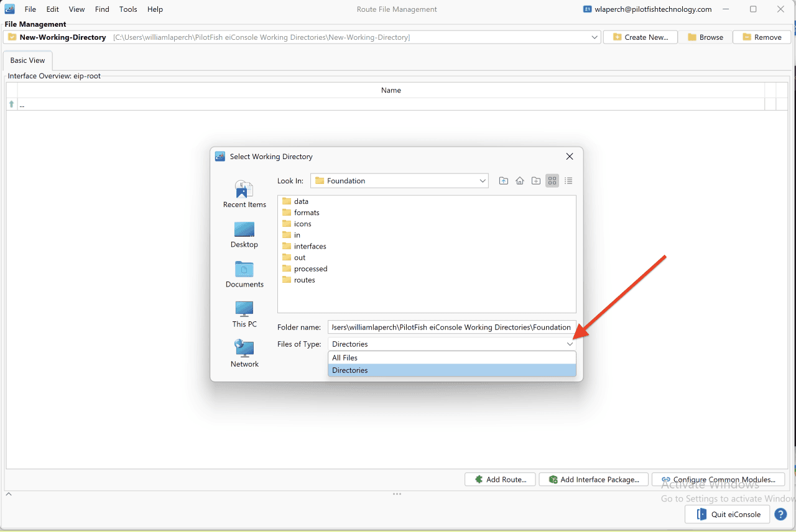Image resolution: width=796 pixels, height=532 pixels.
Task: Click the Create New... button
Action: pos(641,37)
